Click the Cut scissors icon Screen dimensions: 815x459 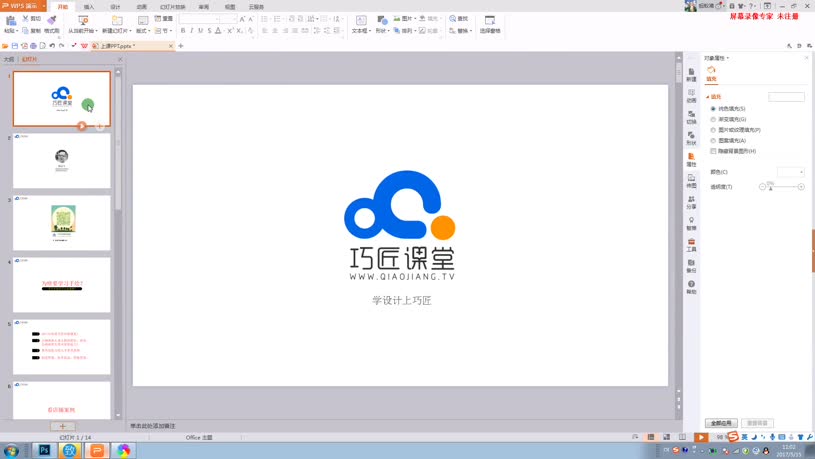click(x=25, y=18)
